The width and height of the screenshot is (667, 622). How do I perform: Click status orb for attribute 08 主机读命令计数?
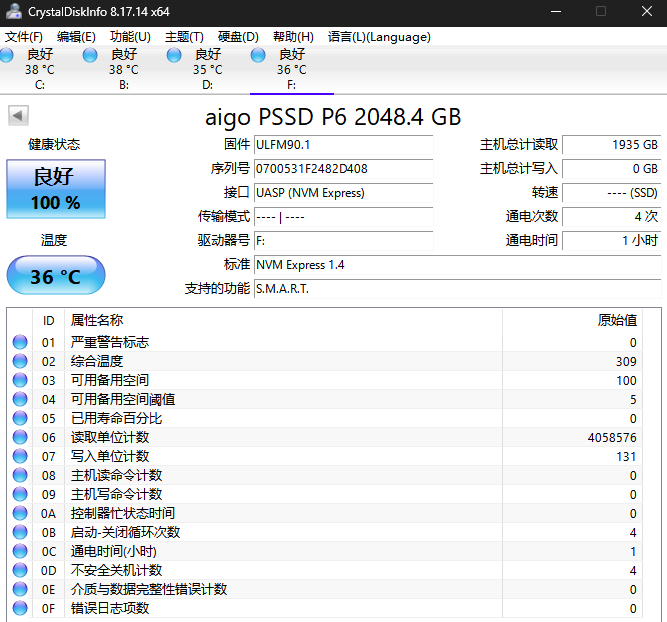click(20, 475)
